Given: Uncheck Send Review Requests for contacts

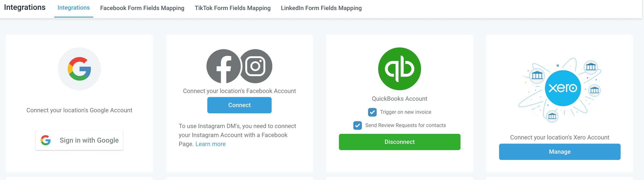Looking at the screenshot, I should point(358,125).
